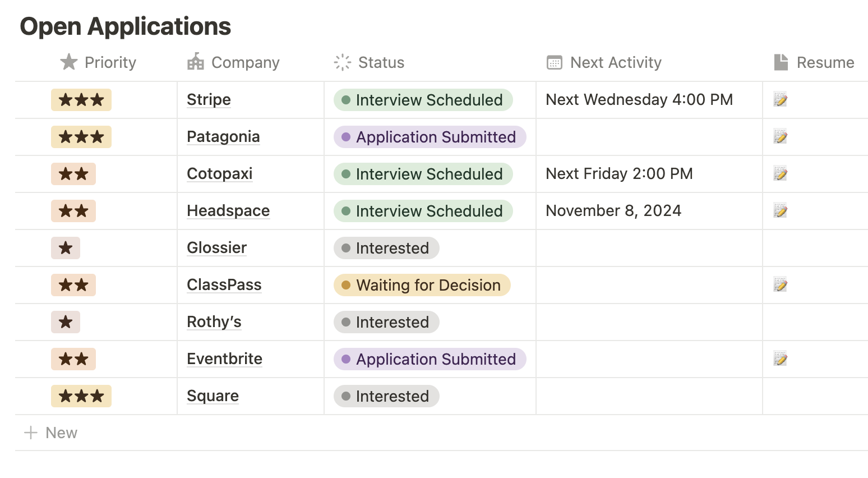Open Cotopaxi's resume note icon
The image size is (868, 478).
(x=780, y=174)
